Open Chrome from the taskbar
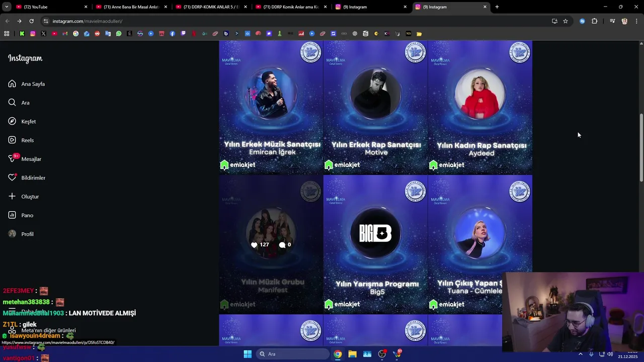 tap(338, 354)
